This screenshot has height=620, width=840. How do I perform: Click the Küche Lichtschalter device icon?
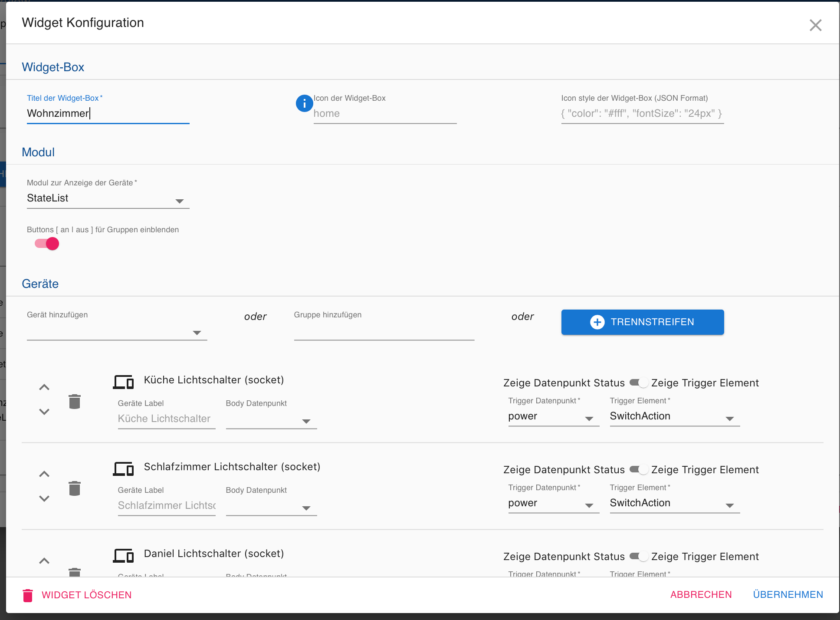click(123, 382)
